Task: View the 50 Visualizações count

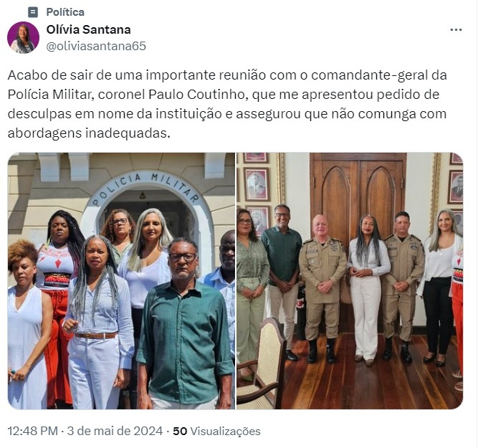Action: coord(216,431)
